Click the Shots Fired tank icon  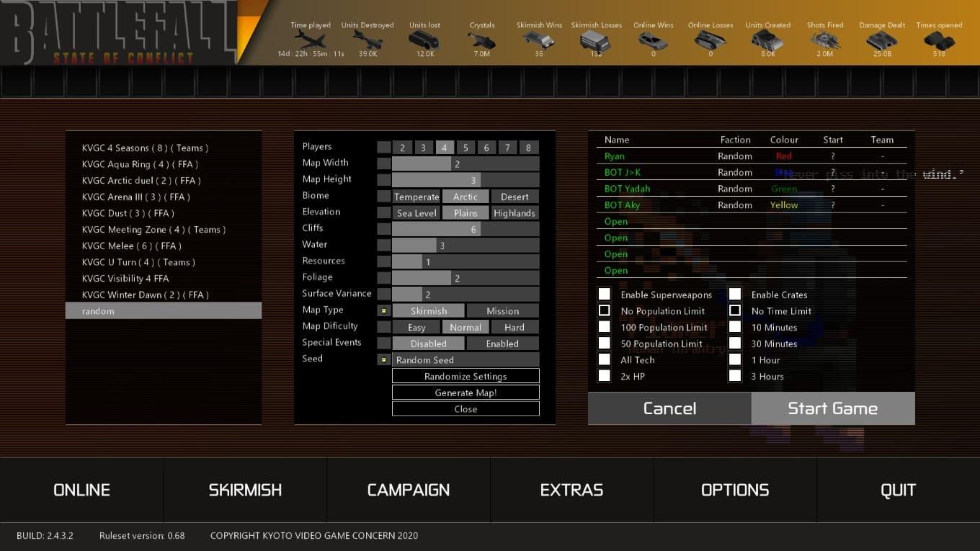825,40
